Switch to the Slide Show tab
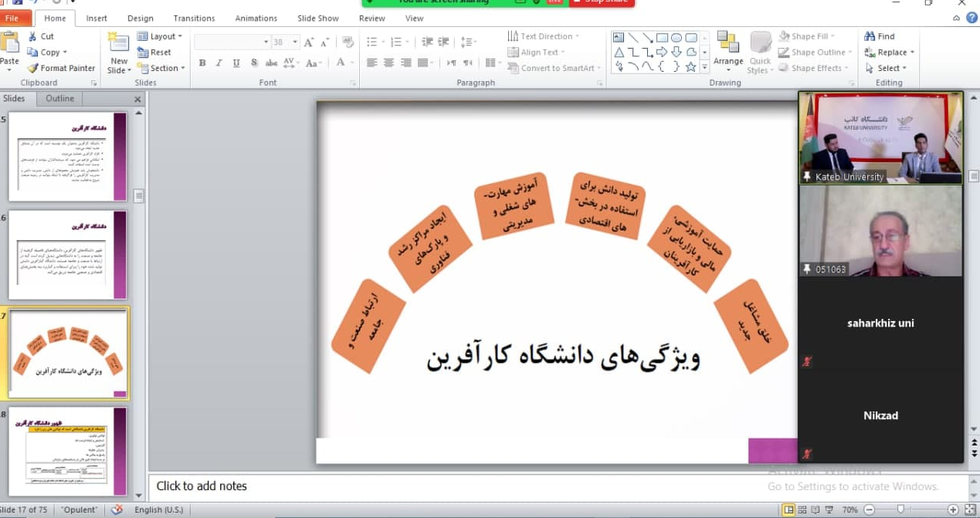The height and width of the screenshot is (518, 980). coord(318,19)
